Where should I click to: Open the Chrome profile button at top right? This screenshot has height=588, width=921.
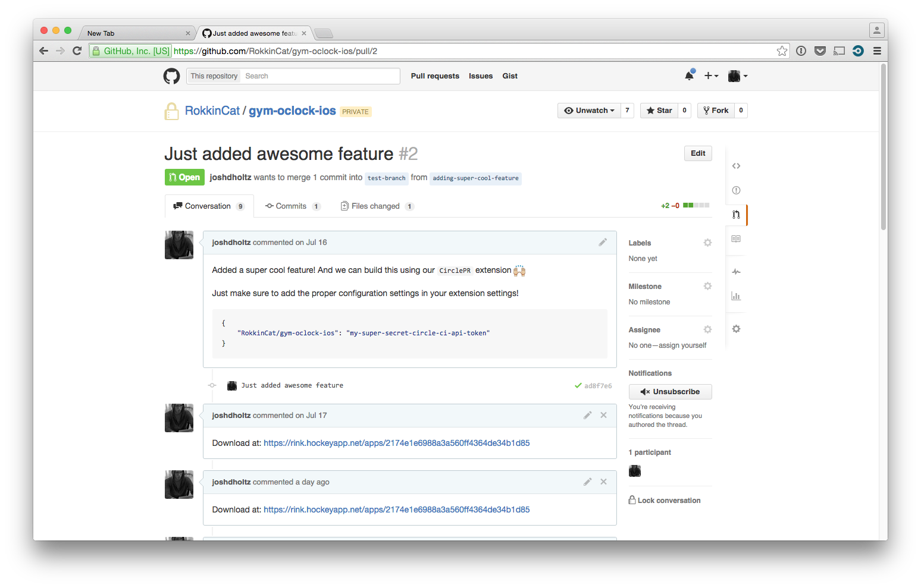click(876, 30)
